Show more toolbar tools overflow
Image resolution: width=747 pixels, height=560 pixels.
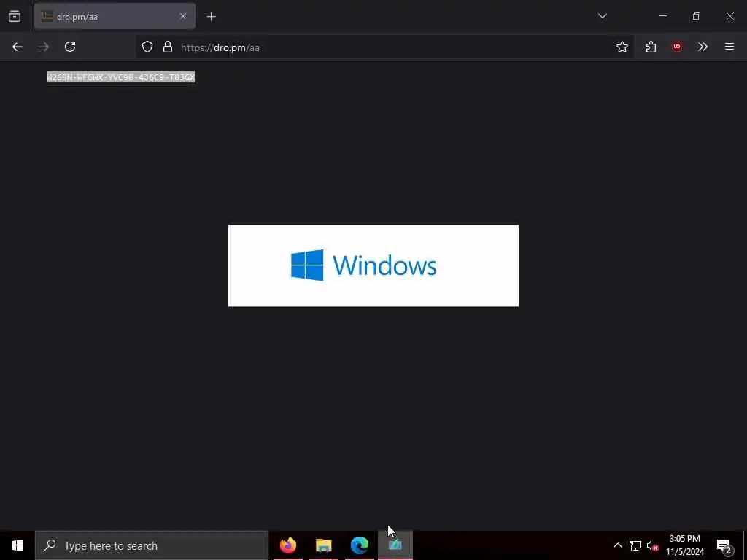pos(703,47)
